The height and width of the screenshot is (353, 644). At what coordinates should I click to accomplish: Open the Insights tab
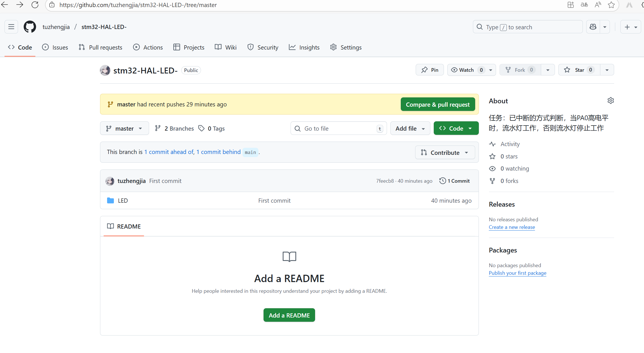[304, 47]
